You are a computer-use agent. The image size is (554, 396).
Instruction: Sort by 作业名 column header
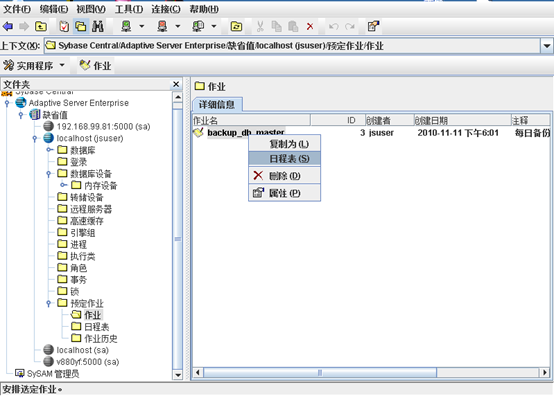(x=252, y=120)
